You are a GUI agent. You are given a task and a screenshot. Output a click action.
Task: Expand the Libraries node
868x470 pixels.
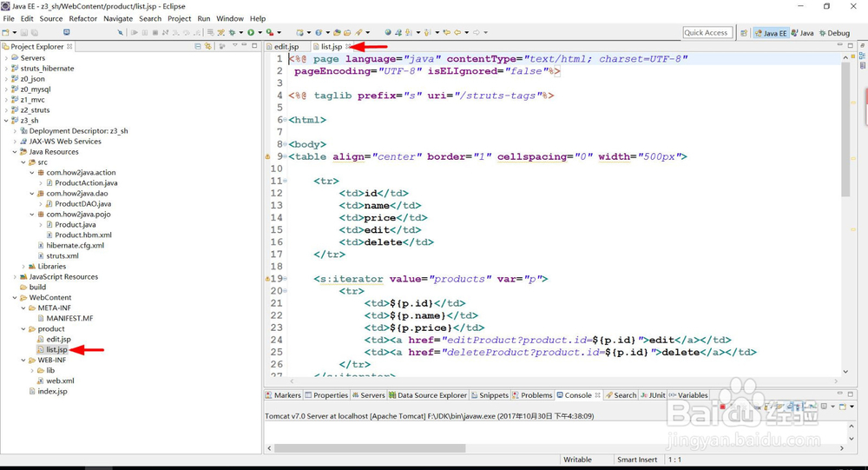pos(23,267)
